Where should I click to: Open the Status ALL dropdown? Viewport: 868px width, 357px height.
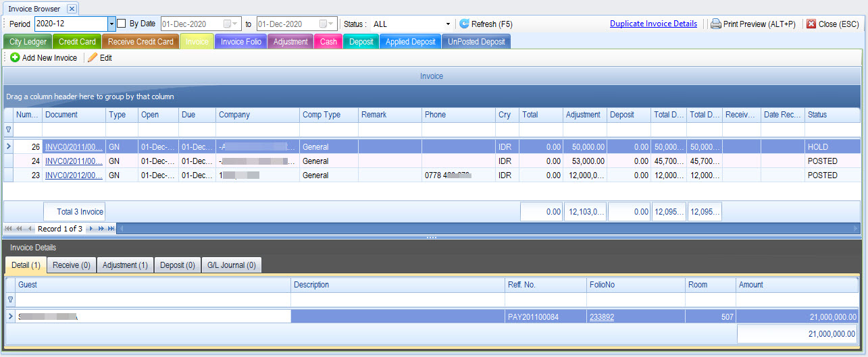tap(447, 24)
